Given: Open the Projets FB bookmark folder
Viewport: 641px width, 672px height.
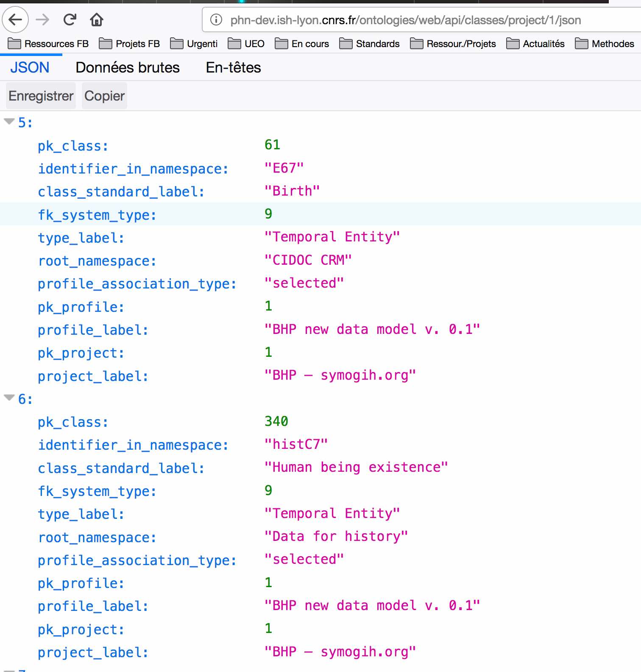Looking at the screenshot, I should [129, 44].
